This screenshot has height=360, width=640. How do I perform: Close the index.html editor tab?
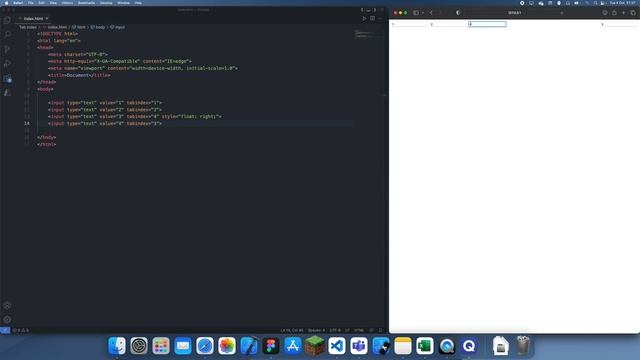tap(47, 18)
